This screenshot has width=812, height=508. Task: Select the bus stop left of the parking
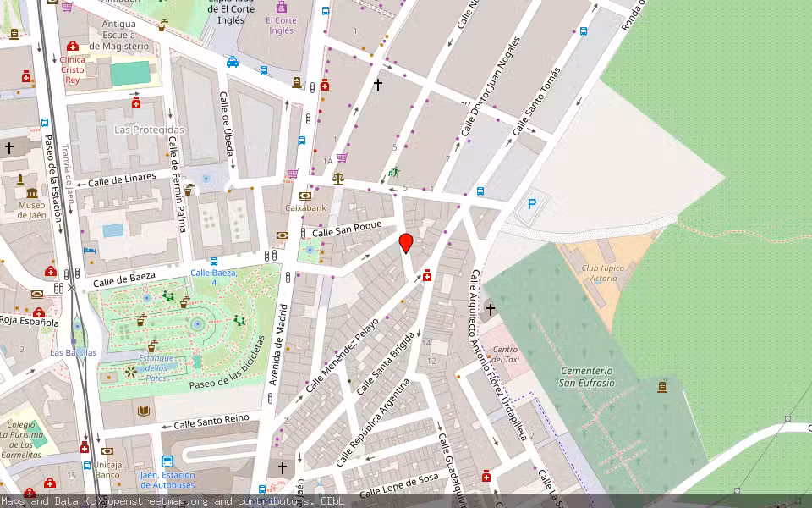pyautogui.click(x=480, y=191)
